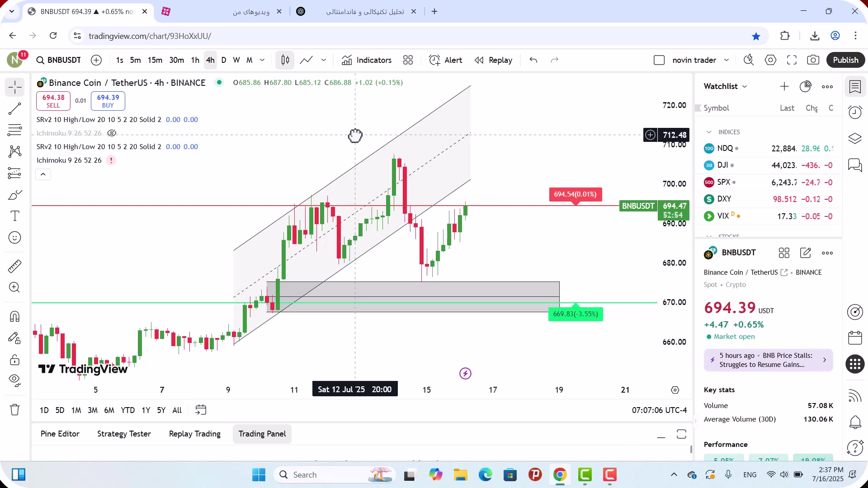Add an alert at the 712.48 price plus icon
Viewport: 868px width, 488px height.
(x=650, y=135)
